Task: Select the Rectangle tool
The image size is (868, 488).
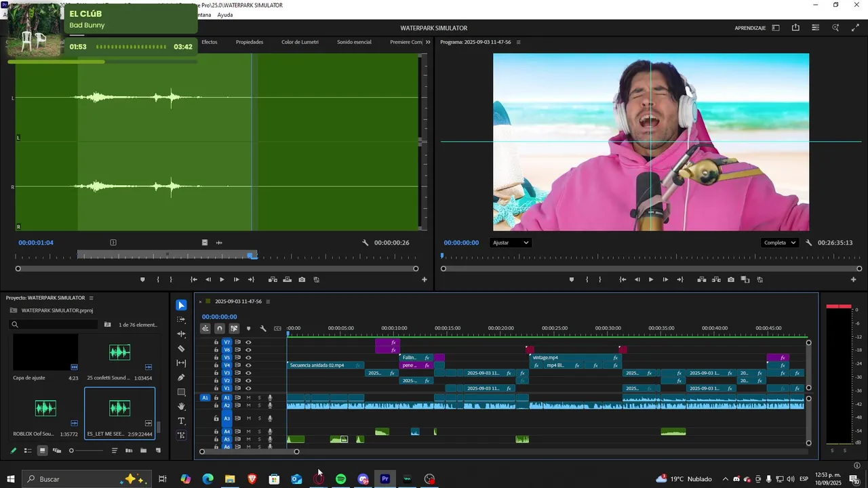Action: coord(181,392)
